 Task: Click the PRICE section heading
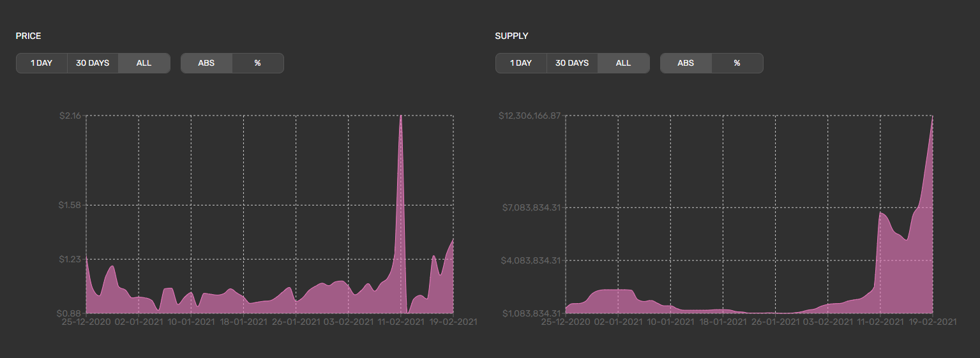pyautogui.click(x=28, y=36)
